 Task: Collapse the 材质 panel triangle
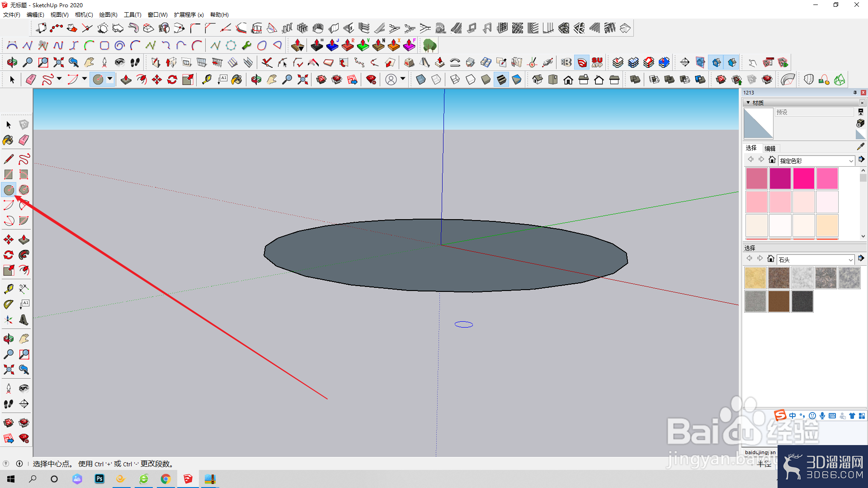click(x=748, y=103)
